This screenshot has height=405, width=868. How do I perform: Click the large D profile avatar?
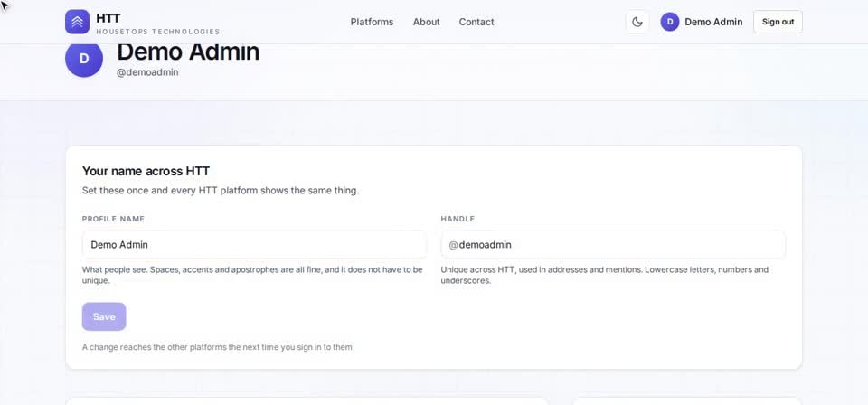[x=84, y=59]
